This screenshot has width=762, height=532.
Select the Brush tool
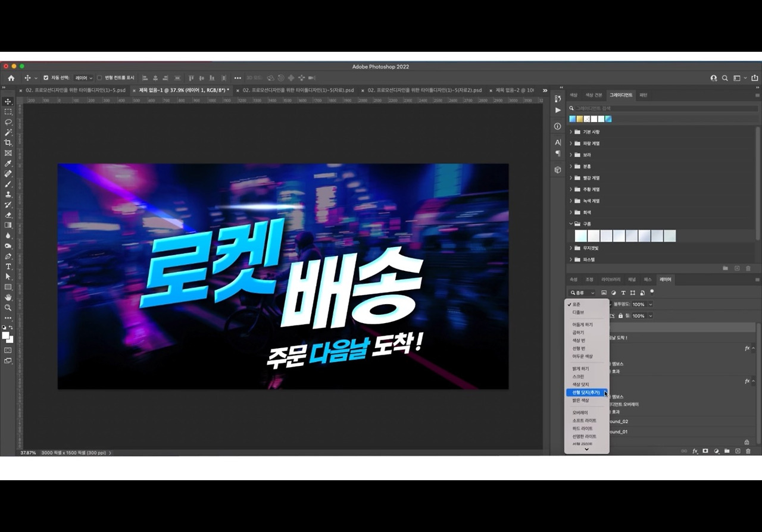(8, 184)
